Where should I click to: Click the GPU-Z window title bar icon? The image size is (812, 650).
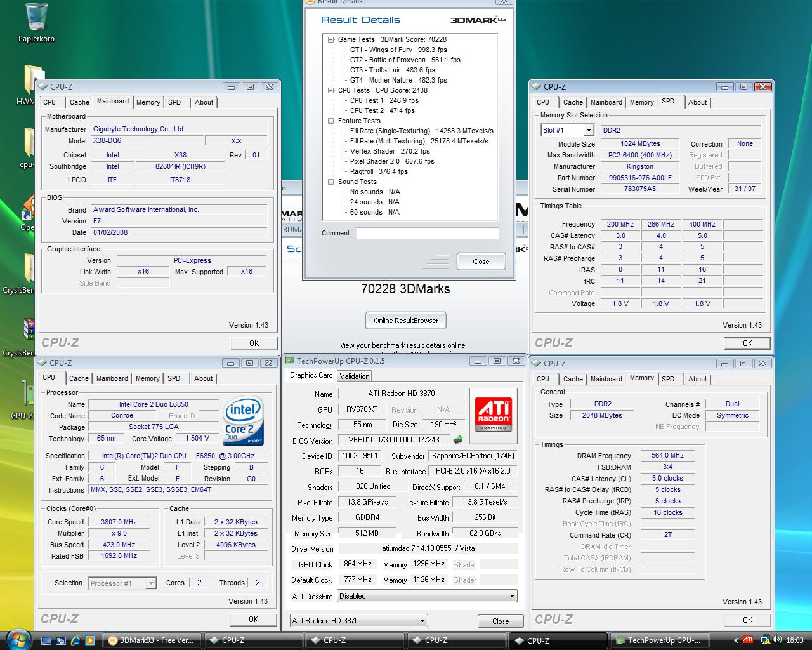pos(290,361)
